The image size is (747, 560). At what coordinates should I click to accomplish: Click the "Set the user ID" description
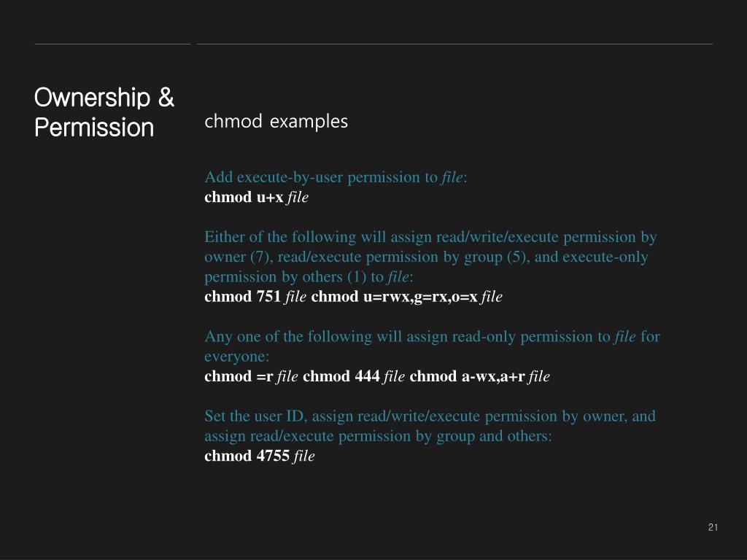click(430, 426)
